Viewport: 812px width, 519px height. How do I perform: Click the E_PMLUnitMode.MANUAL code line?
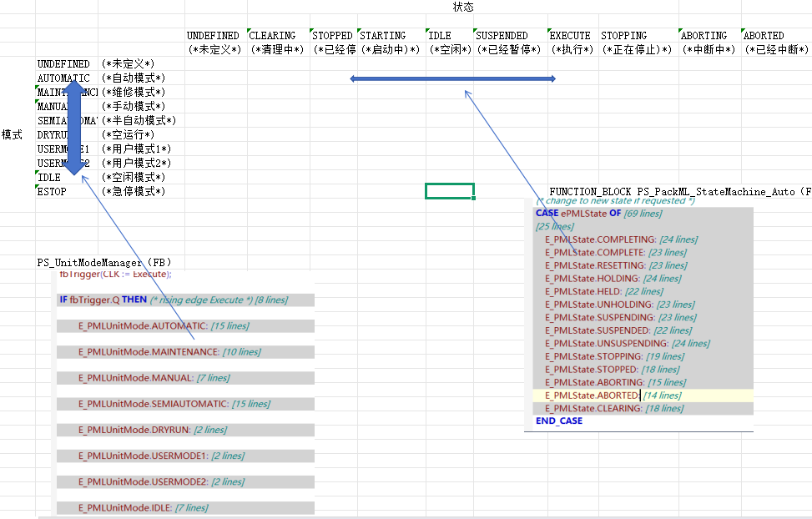(185, 378)
